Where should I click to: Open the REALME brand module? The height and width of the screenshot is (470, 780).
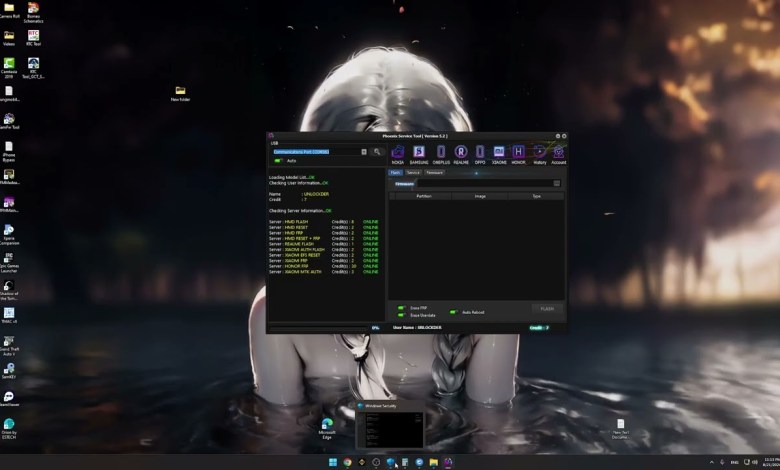(461, 154)
